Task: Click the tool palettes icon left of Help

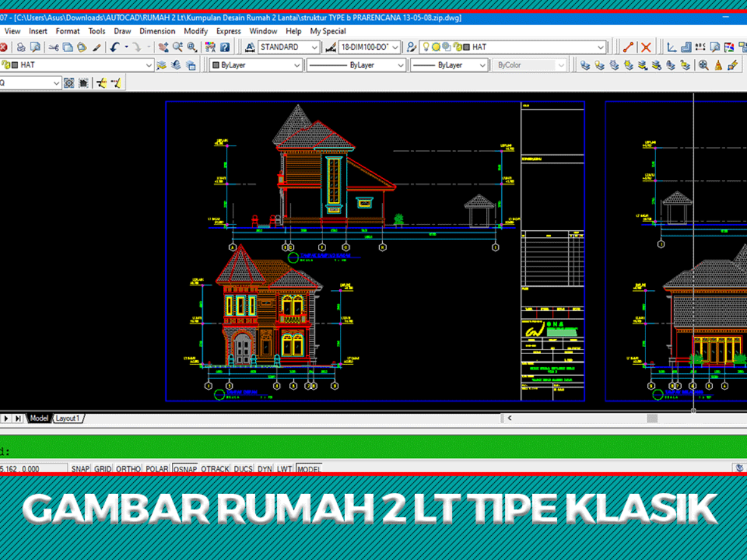Action: (x=210, y=47)
